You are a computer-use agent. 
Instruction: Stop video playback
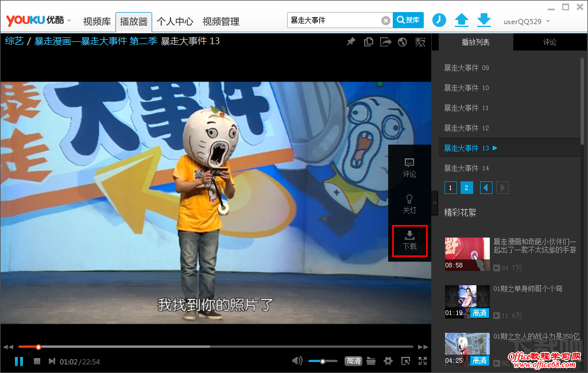pyautogui.click(x=37, y=361)
